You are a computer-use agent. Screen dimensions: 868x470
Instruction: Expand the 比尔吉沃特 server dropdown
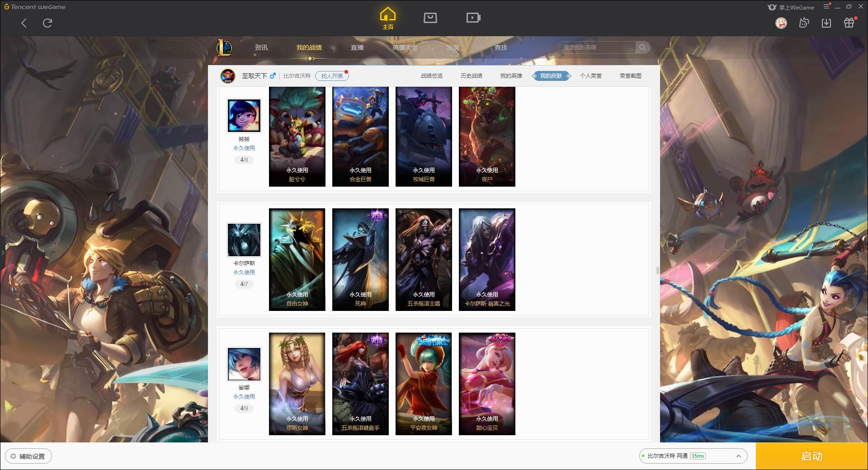[693, 456]
